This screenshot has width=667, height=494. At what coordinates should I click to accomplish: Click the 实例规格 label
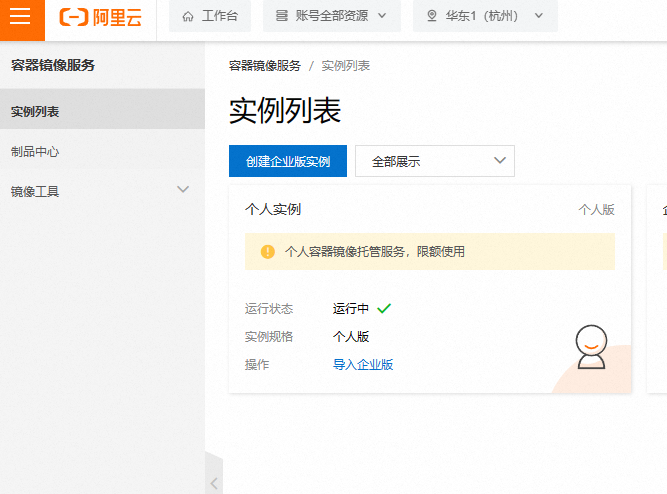click(x=269, y=337)
